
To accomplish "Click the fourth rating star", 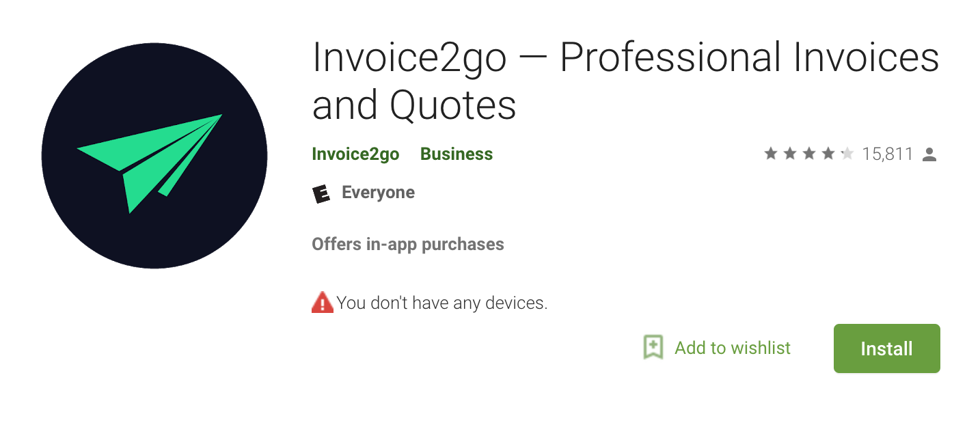I will point(828,154).
